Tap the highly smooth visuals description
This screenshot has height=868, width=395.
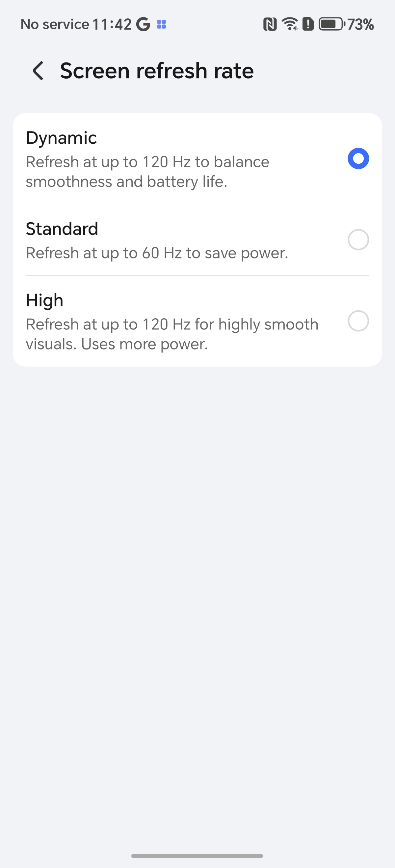172,334
